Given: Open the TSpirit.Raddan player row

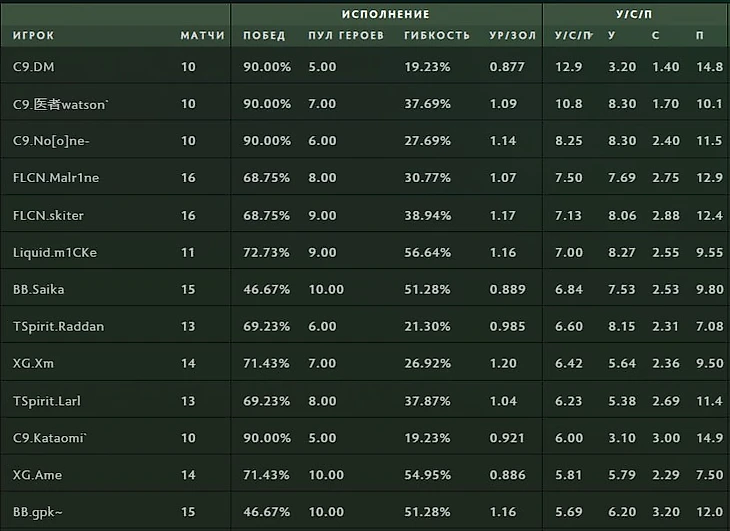Looking at the screenshot, I should [365, 326].
